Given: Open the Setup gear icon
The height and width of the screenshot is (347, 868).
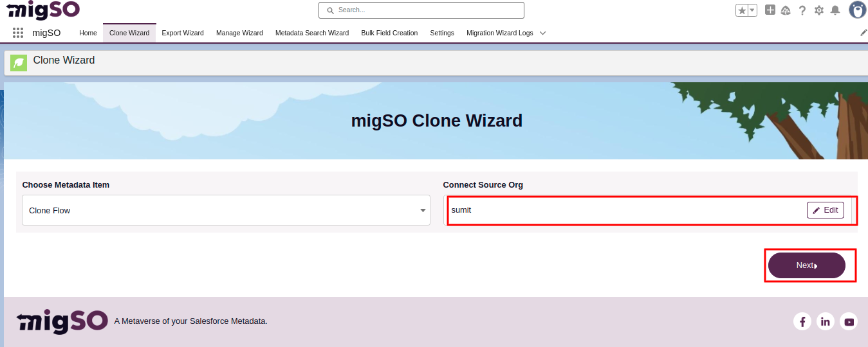Looking at the screenshot, I should (x=819, y=10).
